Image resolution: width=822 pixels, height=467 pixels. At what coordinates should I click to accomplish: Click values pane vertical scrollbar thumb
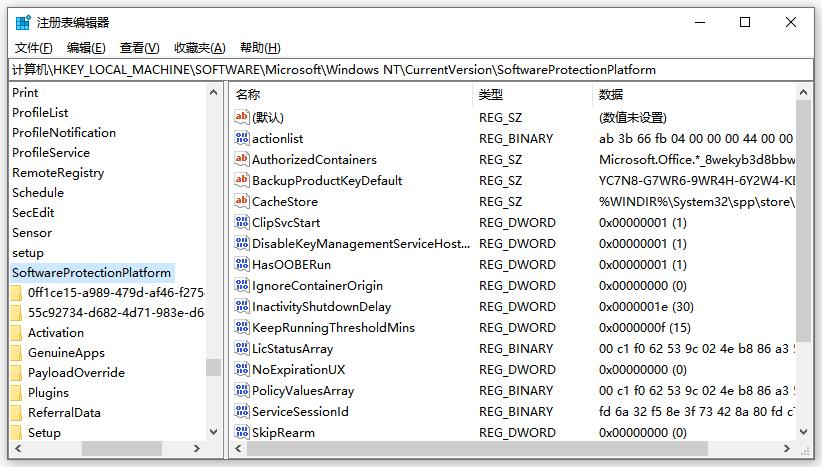pos(803,221)
